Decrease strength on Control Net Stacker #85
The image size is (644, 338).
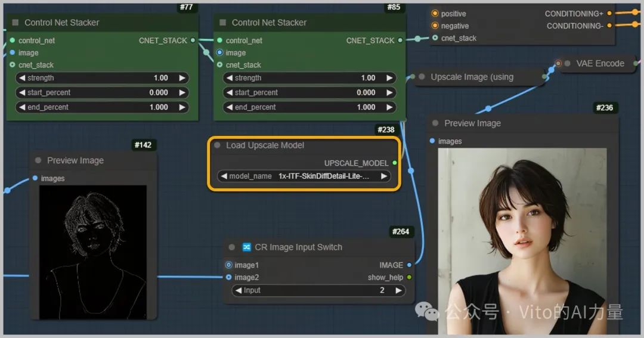[229, 77]
